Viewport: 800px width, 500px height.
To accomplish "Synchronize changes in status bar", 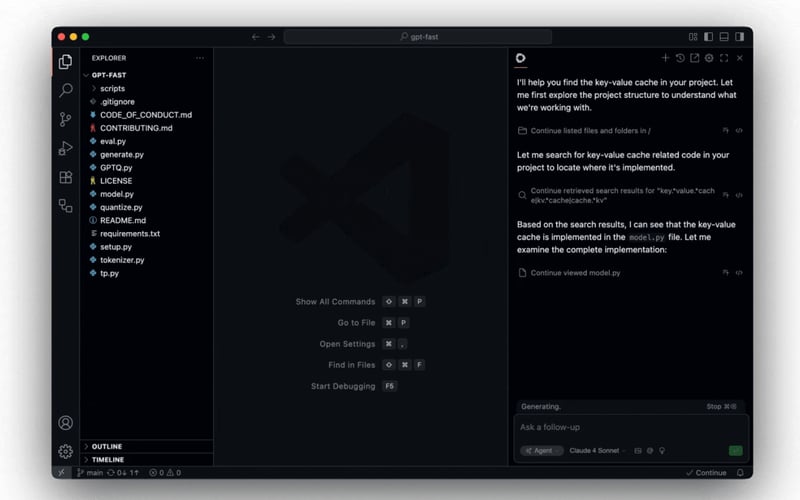I will point(123,473).
